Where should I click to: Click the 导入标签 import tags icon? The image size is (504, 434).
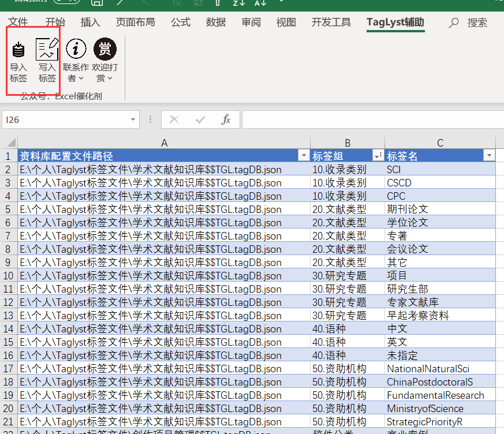[x=18, y=50]
